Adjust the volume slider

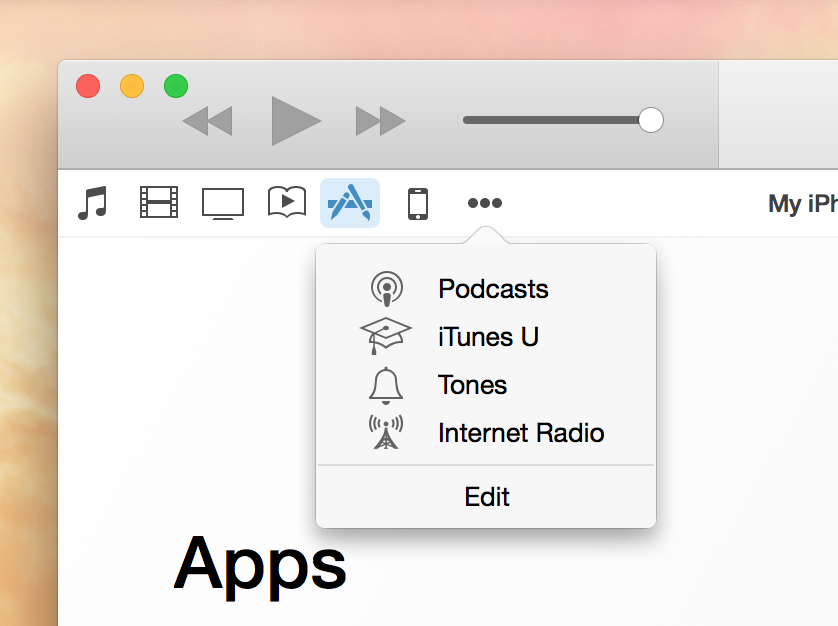[650, 119]
